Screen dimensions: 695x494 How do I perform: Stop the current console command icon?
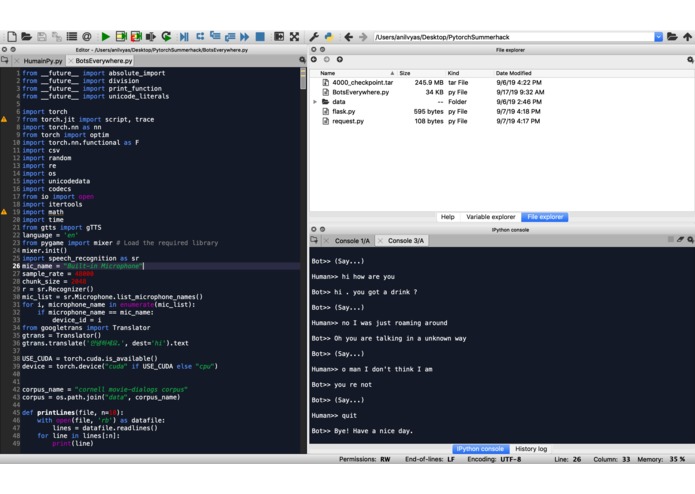coord(671,240)
